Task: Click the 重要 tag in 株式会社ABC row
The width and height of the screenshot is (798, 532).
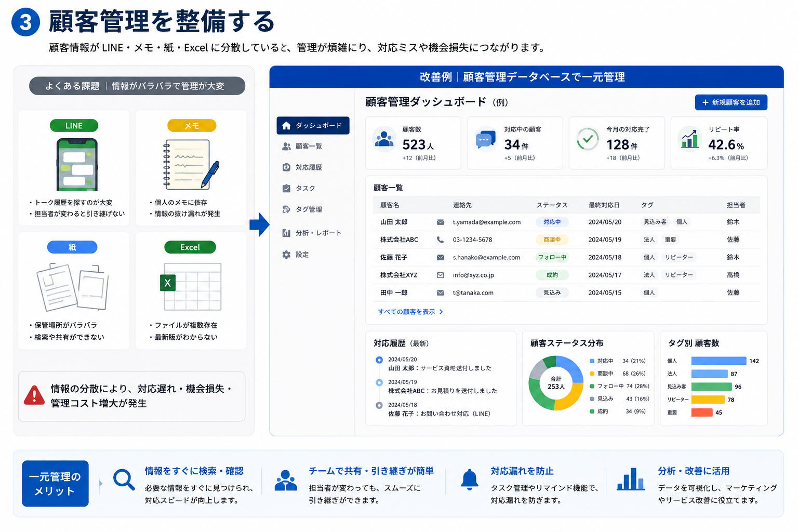Action: (671, 240)
